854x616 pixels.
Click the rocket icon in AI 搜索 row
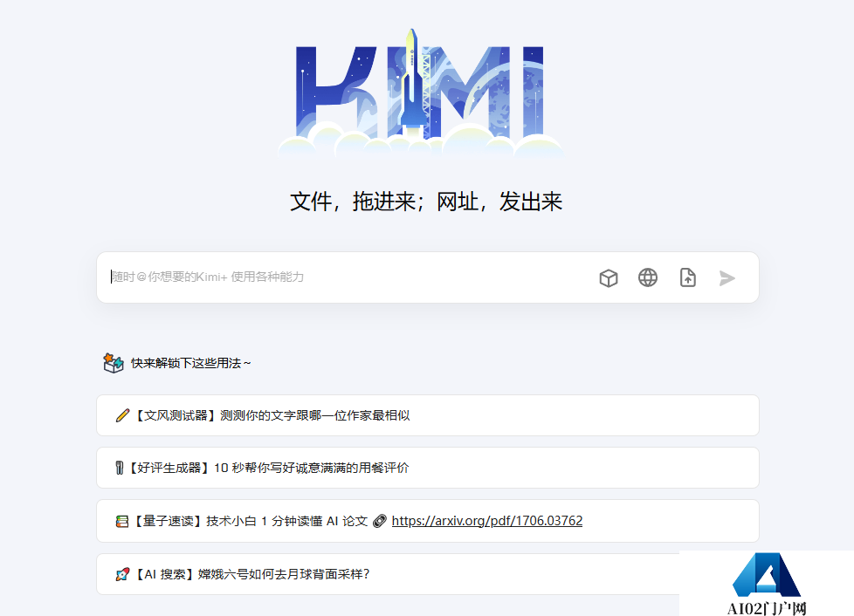click(122, 574)
